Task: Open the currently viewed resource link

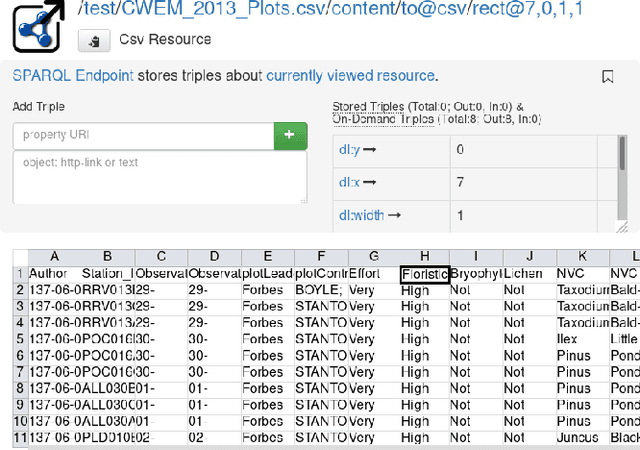Action: pyautogui.click(x=351, y=76)
